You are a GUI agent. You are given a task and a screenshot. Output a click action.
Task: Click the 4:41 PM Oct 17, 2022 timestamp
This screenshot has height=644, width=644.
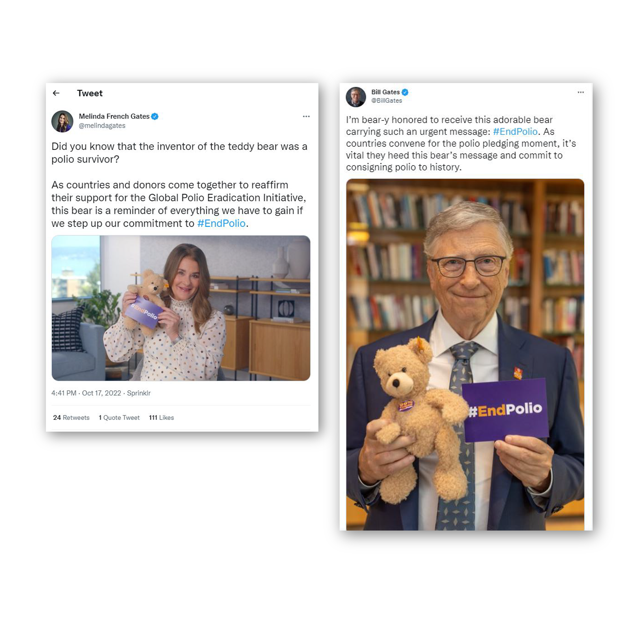pyautogui.click(x=86, y=393)
